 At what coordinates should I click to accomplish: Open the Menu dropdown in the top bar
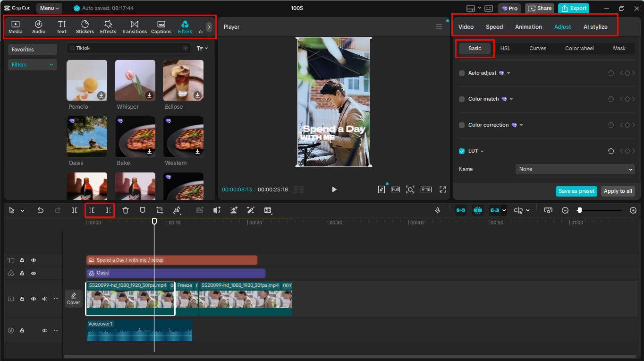click(49, 8)
